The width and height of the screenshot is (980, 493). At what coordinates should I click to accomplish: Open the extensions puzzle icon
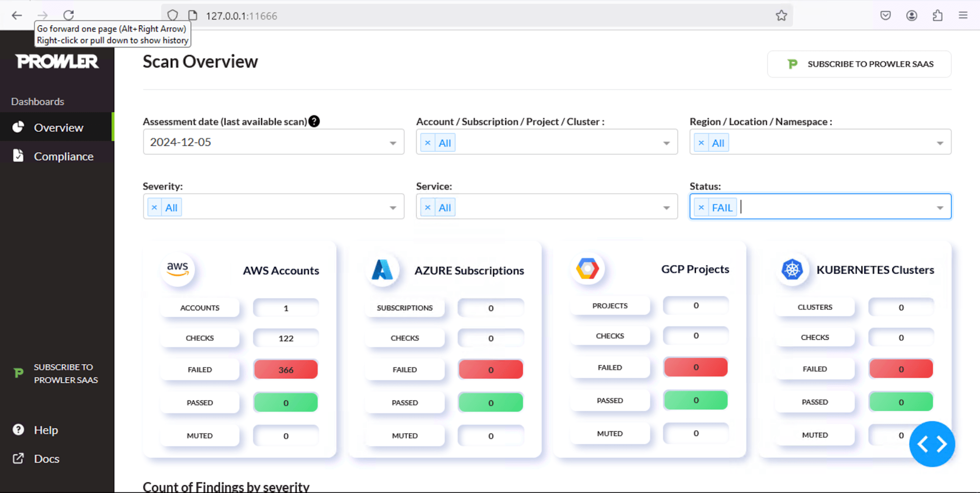click(x=937, y=16)
